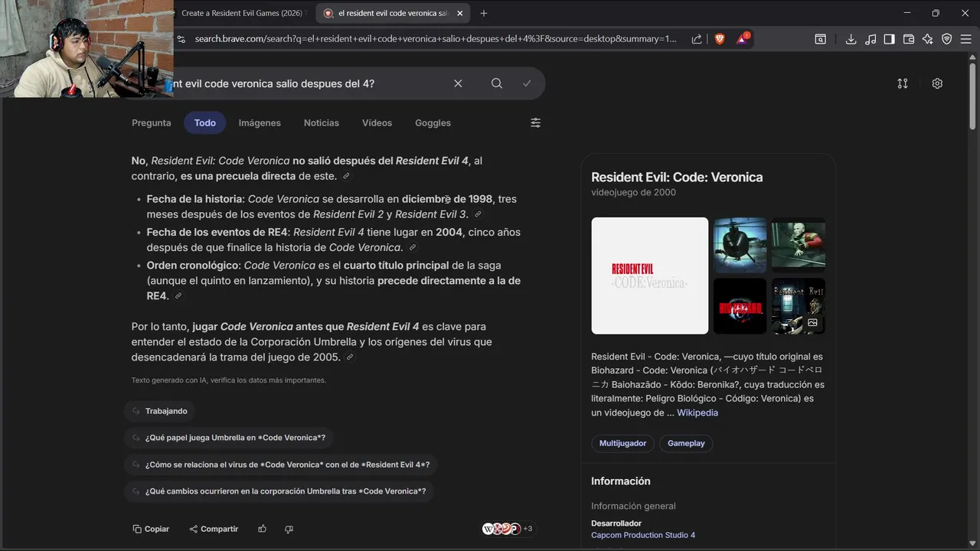Click the Multijugador chip

pos(622,443)
